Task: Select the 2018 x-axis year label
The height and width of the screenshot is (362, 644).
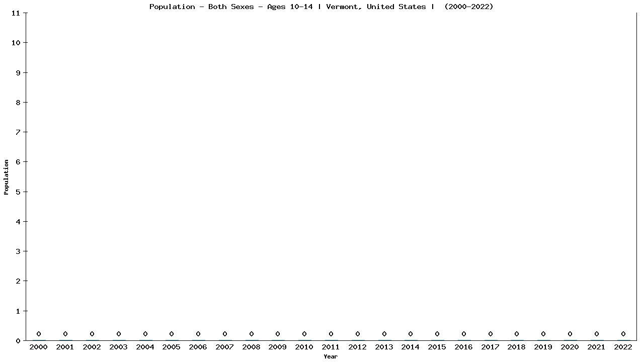Action: click(x=517, y=347)
